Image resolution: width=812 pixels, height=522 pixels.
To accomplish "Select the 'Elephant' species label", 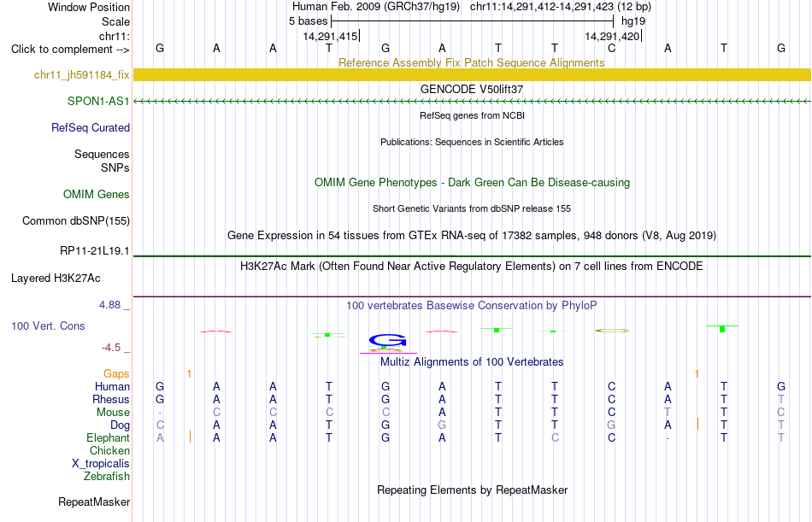I will 109,438.
